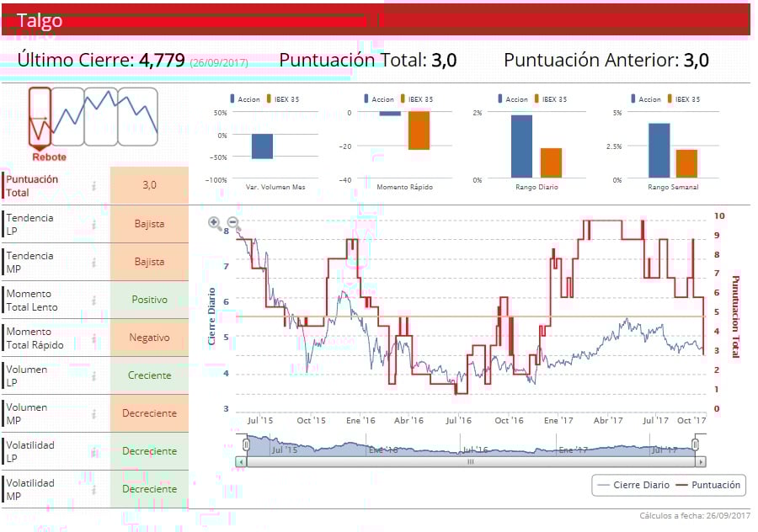758x532 pixels.
Task: Open info icon for Tendencia LP row
Action: [x=94, y=224]
